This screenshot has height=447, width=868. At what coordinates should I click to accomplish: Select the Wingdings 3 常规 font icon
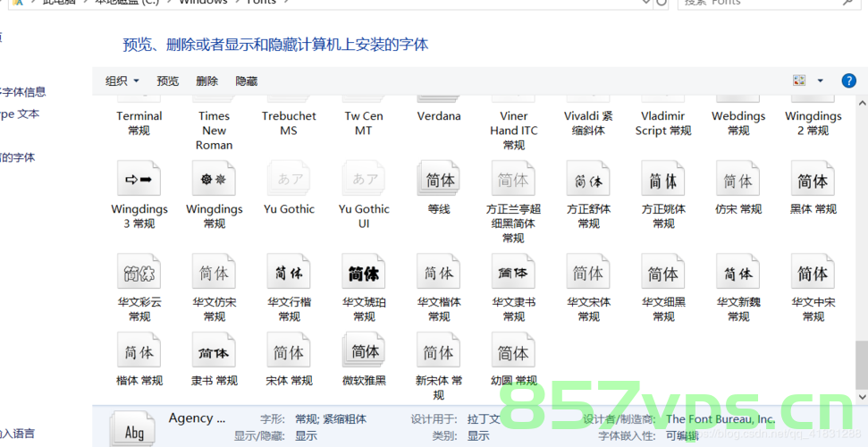click(x=139, y=179)
